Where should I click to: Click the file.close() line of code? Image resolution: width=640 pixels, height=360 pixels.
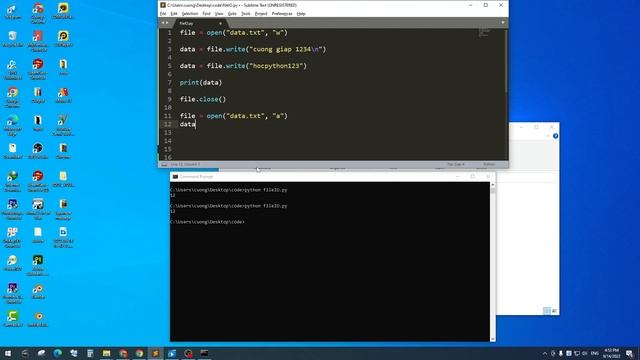click(x=203, y=99)
